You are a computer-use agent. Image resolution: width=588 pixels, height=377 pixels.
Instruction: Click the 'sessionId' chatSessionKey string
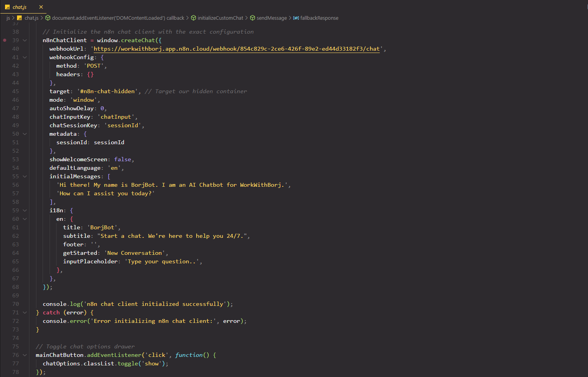point(123,125)
